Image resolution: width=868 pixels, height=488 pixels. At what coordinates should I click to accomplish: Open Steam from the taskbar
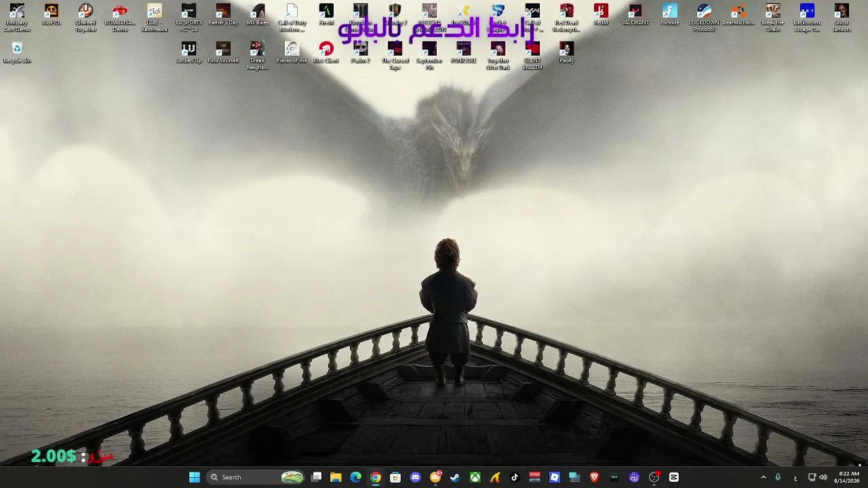pyautogui.click(x=455, y=477)
